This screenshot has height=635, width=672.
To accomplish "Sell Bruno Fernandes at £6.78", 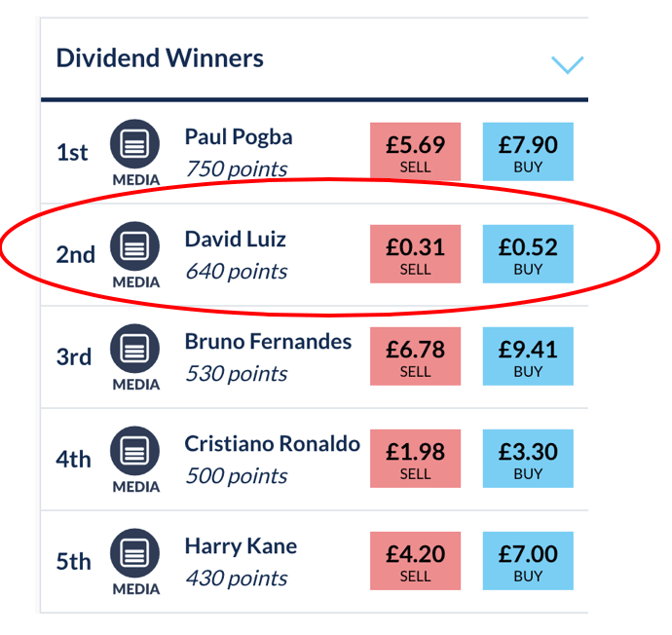I will click(415, 356).
